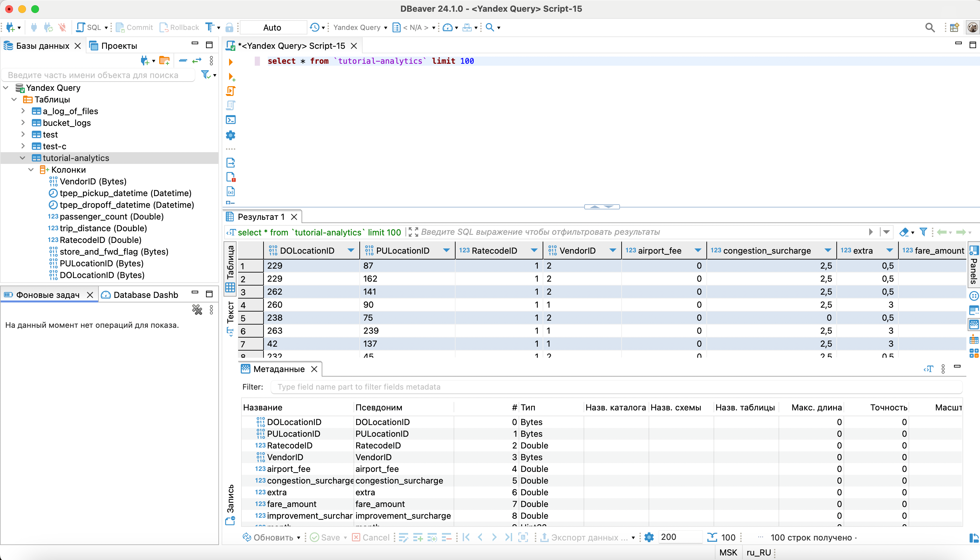Click the orange execute query arrow

click(231, 61)
